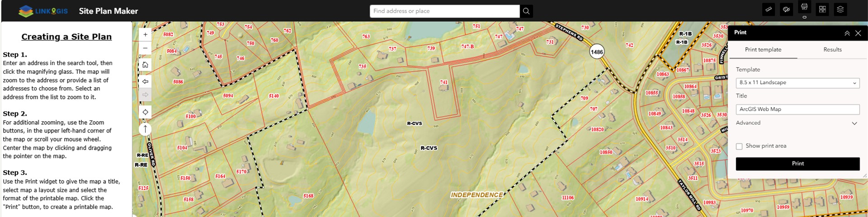
Task: Expand the Advanced print options
Action: tap(797, 123)
